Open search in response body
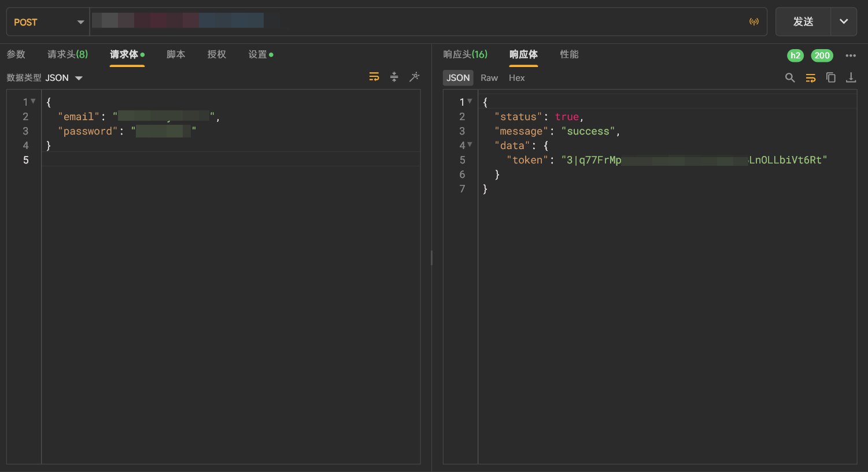868x472 pixels. (790, 77)
